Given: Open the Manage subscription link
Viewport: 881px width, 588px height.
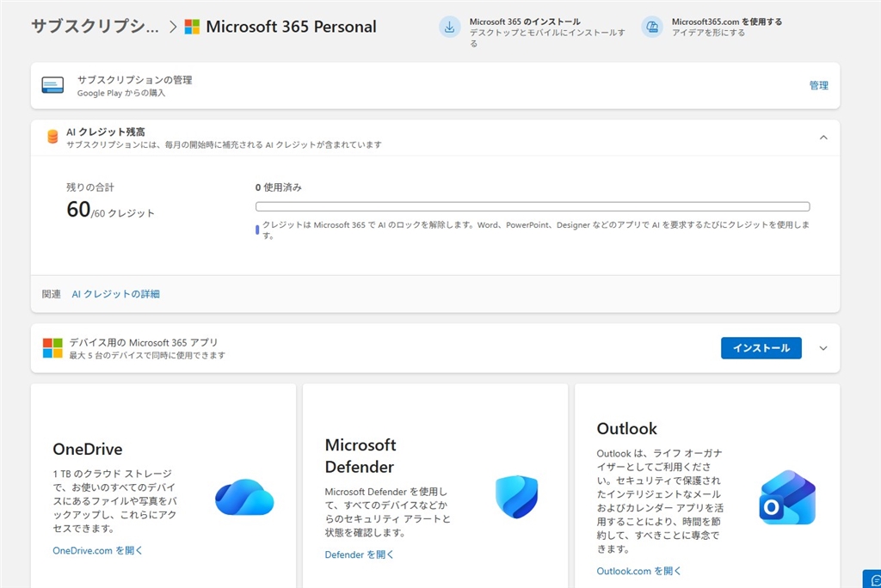Looking at the screenshot, I should (818, 85).
